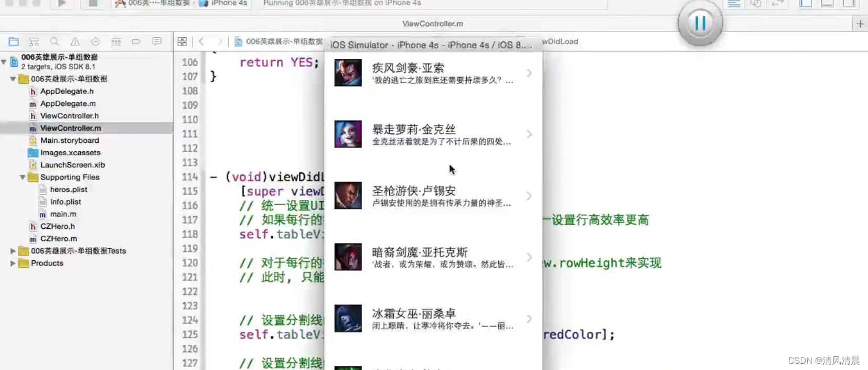Click the 金克丝 hero thumbnail image
The image size is (868, 370).
pos(348,134)
